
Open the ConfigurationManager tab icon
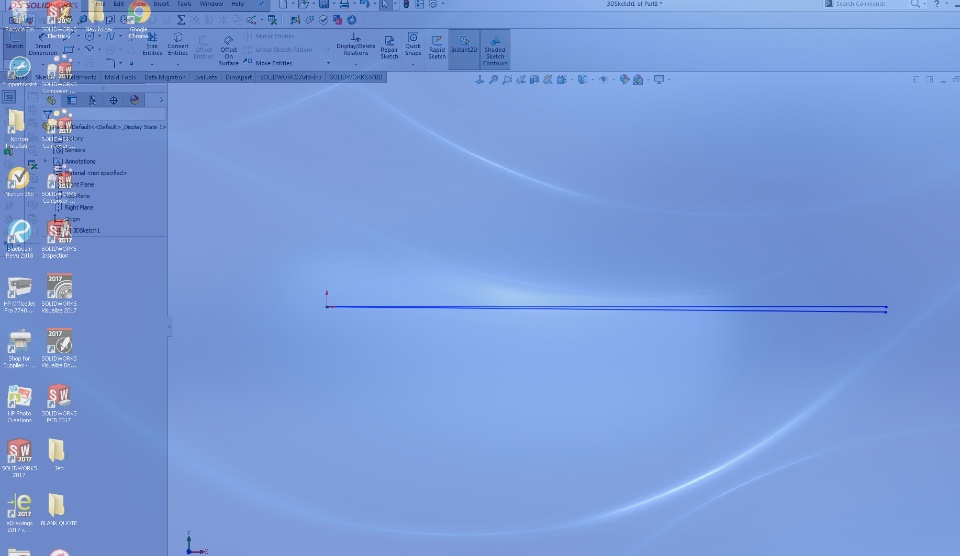click(x=92, y=100)
